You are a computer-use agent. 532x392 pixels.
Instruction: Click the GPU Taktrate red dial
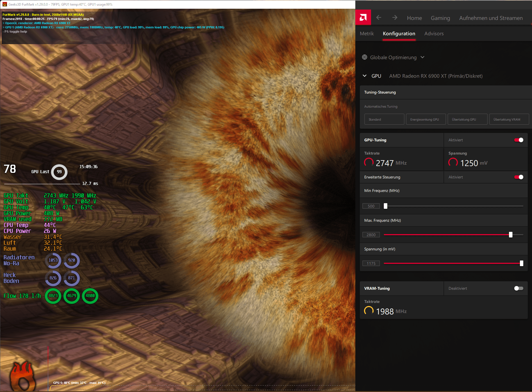(369, 162)
